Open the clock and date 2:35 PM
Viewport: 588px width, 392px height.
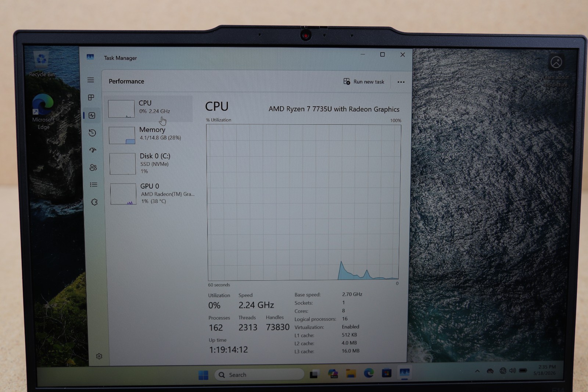[x=545, y=370]
